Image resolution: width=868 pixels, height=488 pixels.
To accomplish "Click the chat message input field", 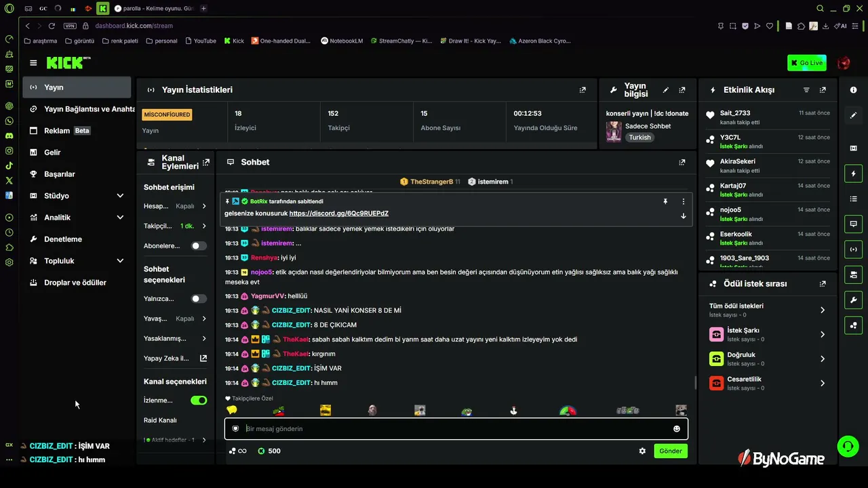I will tap(456, 428).
